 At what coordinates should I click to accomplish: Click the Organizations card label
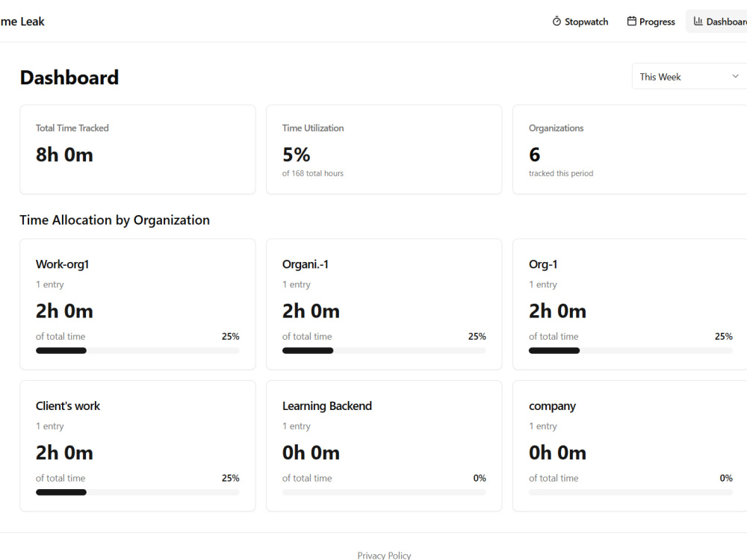(x=556, y=128)
